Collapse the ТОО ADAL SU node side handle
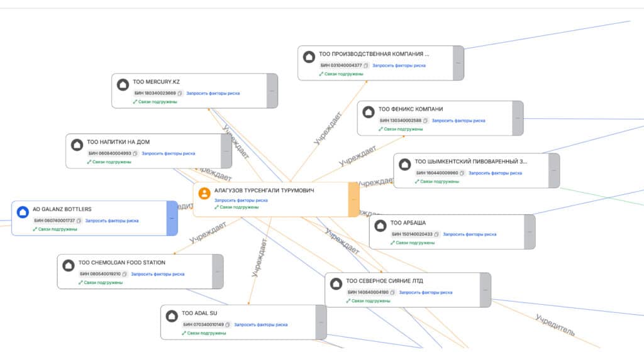Image resolution: width=644 pixels, height=362 pixels. (321, 322)
